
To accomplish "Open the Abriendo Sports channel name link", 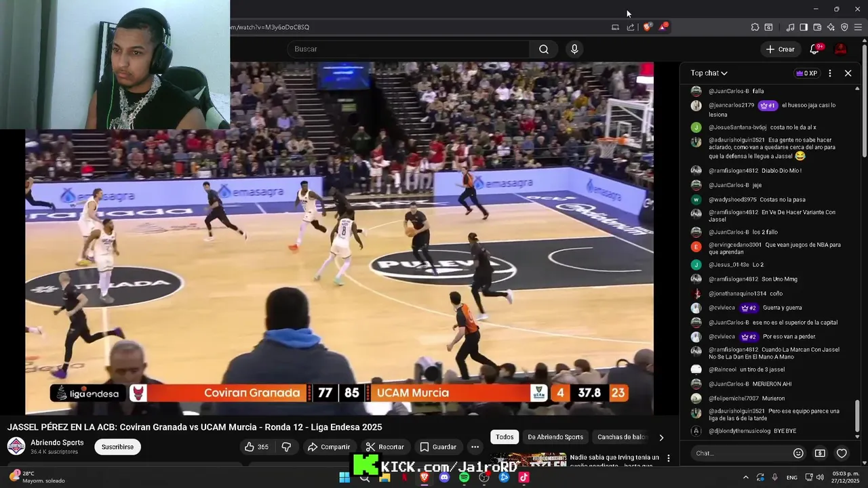I will pyautogui.click(x=57, y=443).
